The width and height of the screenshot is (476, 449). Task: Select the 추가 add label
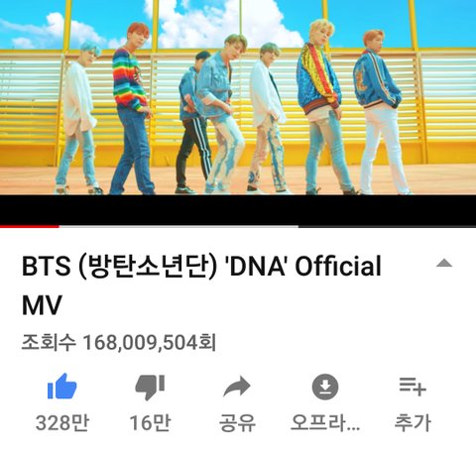point(413,423)
